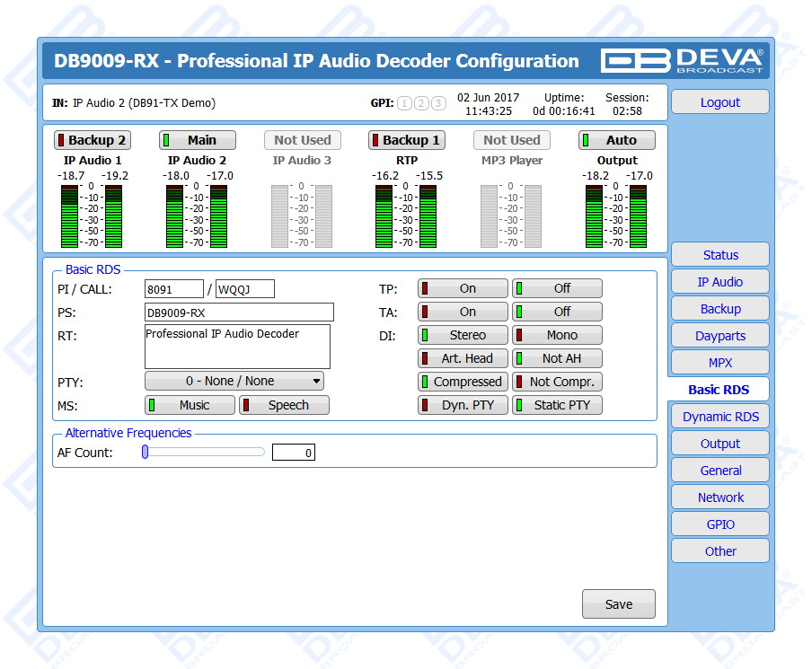This screenshot has height=669, width=812.
Task: Click the IP Audio 2 level meter
Action: [197, 216]
